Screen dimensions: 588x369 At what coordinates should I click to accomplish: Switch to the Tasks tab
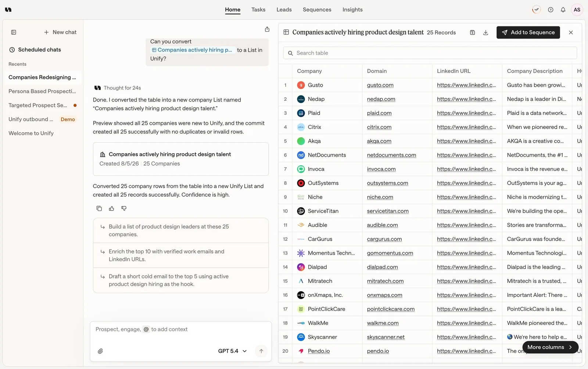coord(258,10)
